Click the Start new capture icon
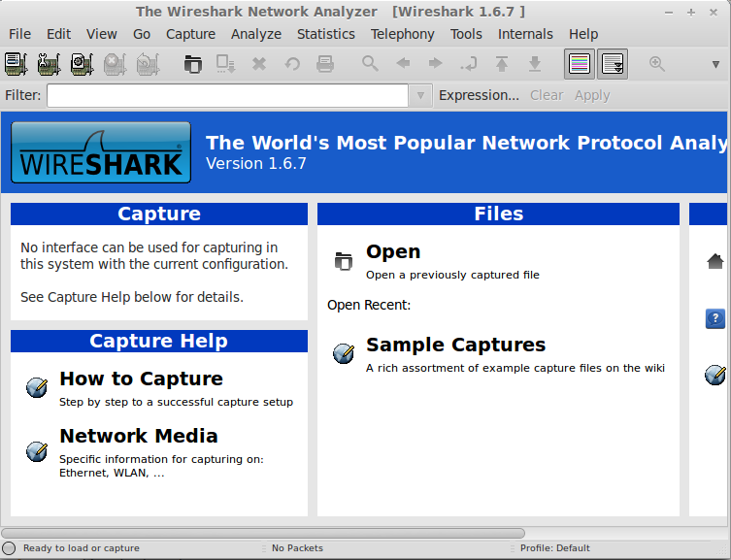Viewport: 731px width, 560px height. coord(82,64)
